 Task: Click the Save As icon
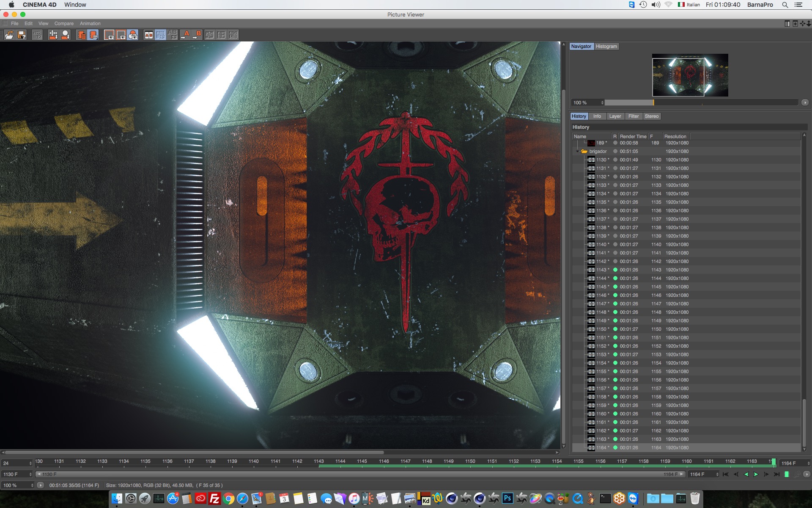coord(22,35)
